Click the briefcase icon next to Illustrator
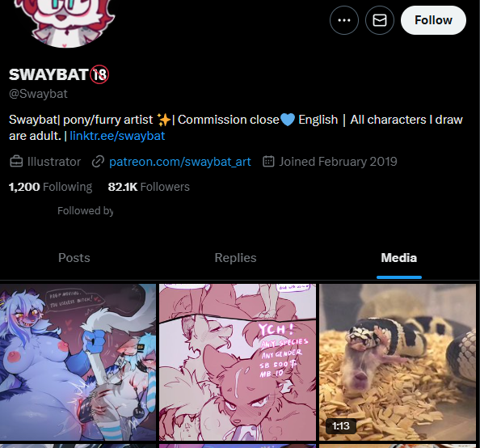 [16, 162]
